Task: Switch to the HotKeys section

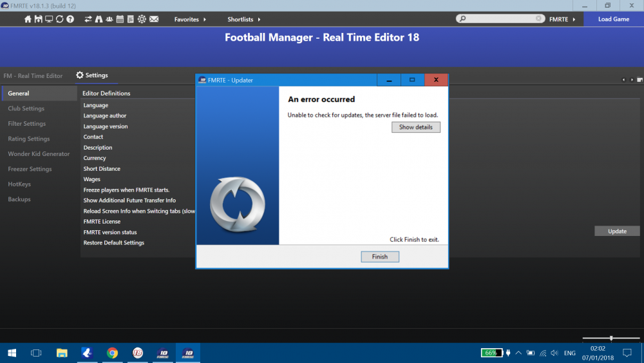Action: pyautogui.click(x=19, y=184)
